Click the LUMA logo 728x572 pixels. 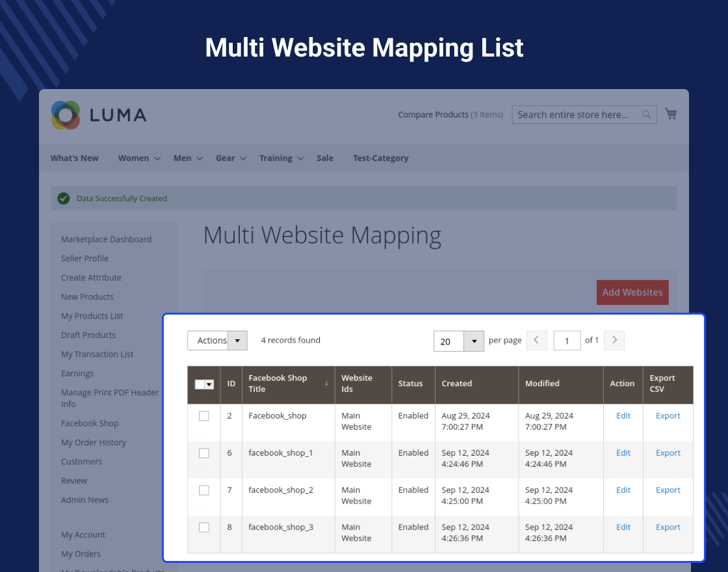click(x=99, y=114)
